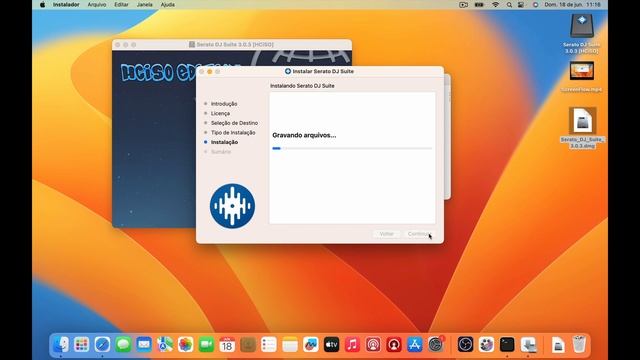Click the Installer disk icon in Dock
Image resolution: width=640 pixels, height=360 pixels.
(528, 344)
